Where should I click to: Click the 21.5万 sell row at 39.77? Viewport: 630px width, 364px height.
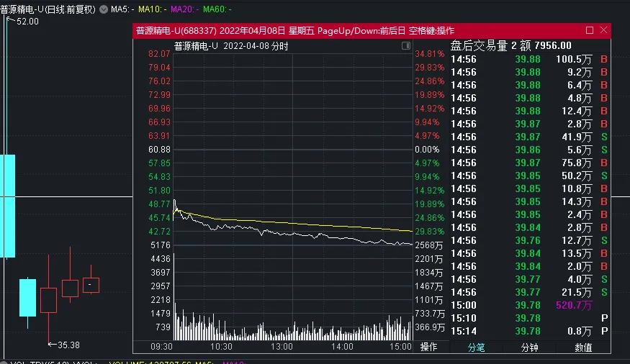tap(529, 292)
